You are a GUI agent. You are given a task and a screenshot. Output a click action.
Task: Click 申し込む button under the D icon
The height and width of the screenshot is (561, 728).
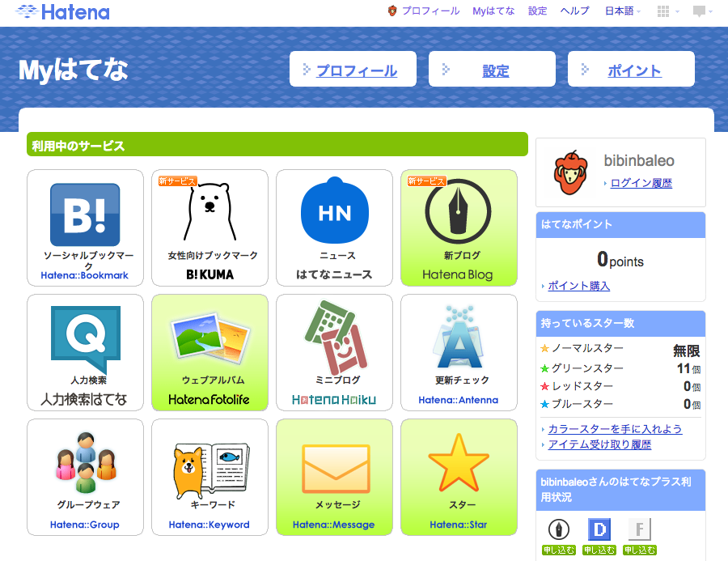tap(599, 550)
